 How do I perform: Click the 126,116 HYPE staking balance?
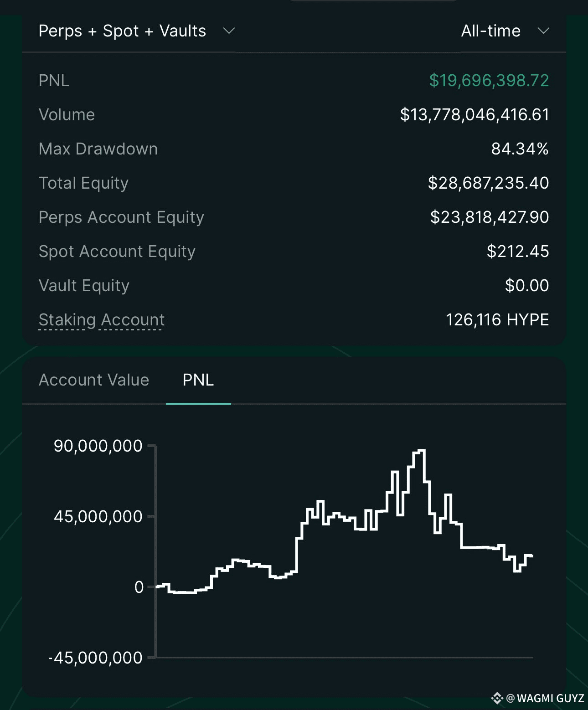(497, 320)
